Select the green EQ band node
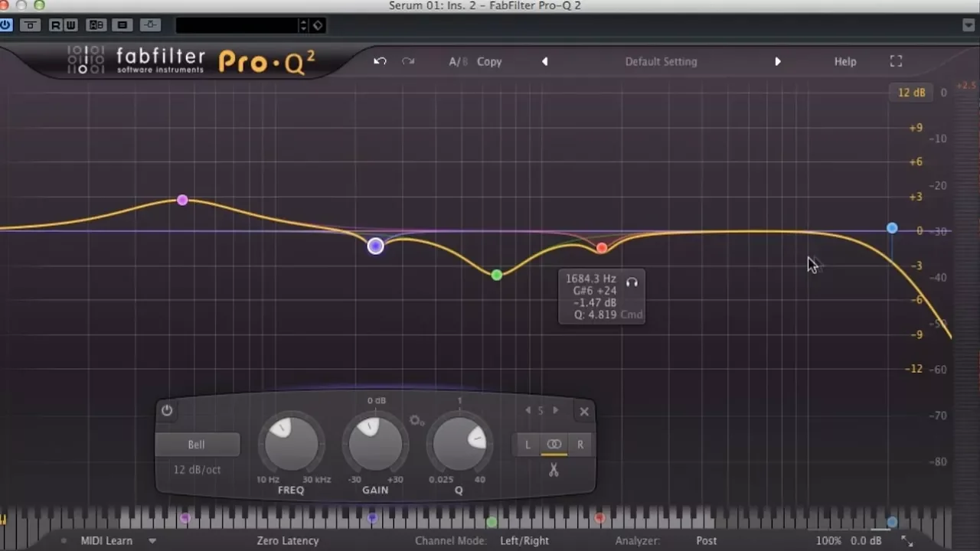The height and width of the screenshot is (551, 980). point(497,275)
